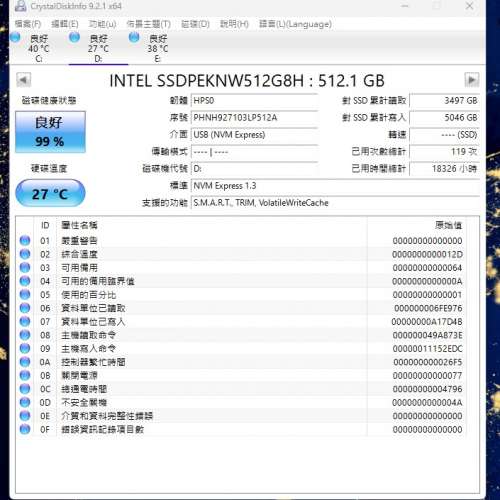
Task: Select the C: drive tab at 40 °C
Action: coord(39,48)
